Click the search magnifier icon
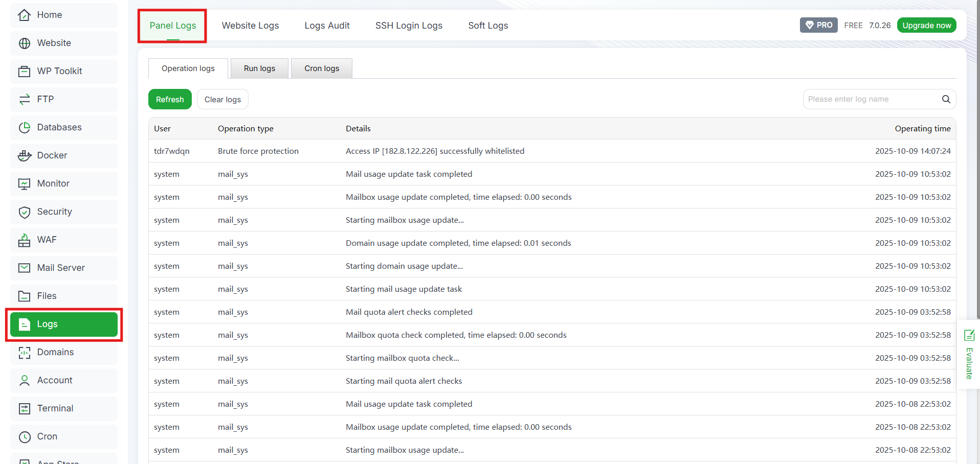The height and width of the screenshot is (464, 980). (946, 99)
